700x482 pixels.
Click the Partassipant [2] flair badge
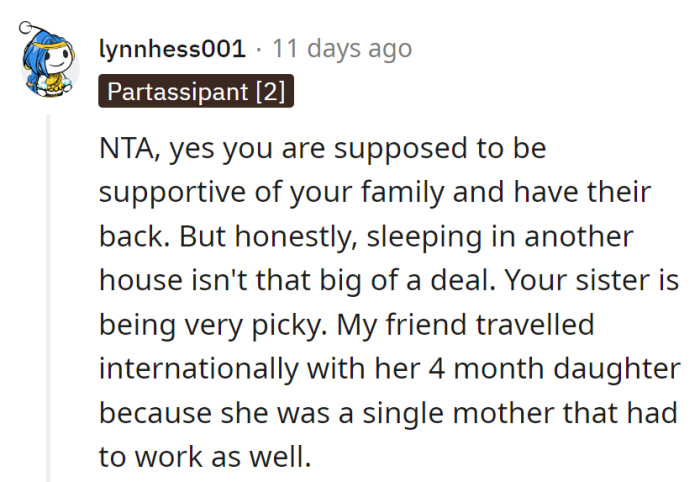(x=196, y=92)
